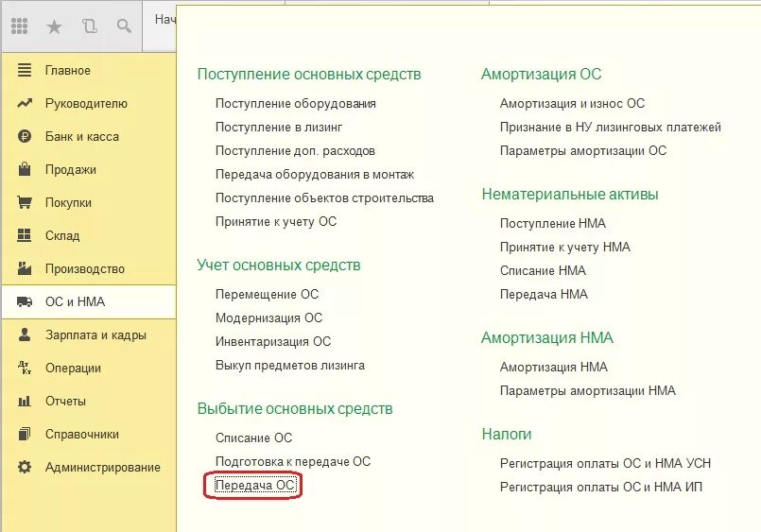Click the Передача ОС link
This screenshot has width=761, height=532.
pos(255,485)
